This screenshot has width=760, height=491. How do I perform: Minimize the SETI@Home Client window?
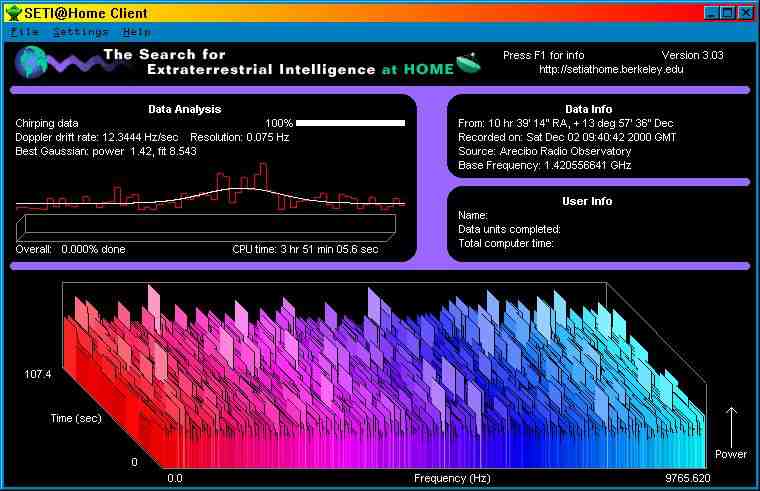point(711,13)
